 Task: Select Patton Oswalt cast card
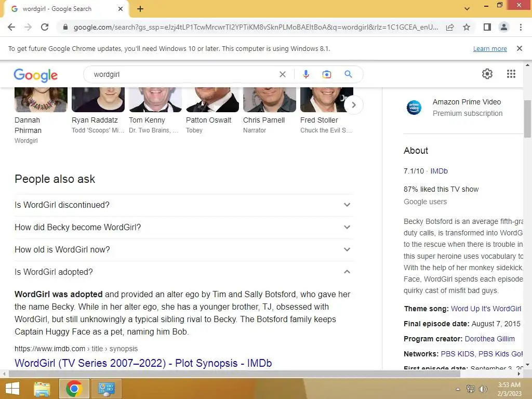coord(212,110)
